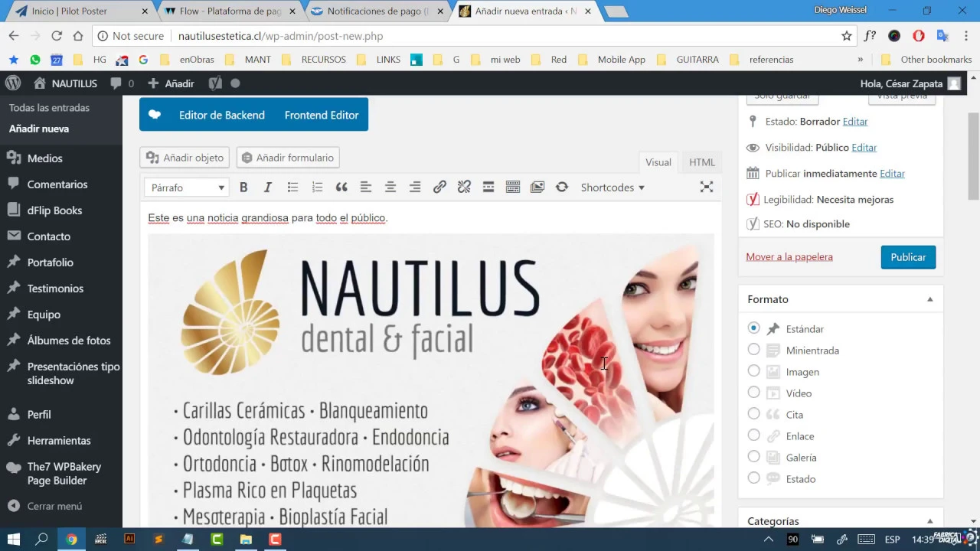This screenshot has width=980, height=551.
Task: Open the comments bubble in admin bar
Action: [122, 83]
